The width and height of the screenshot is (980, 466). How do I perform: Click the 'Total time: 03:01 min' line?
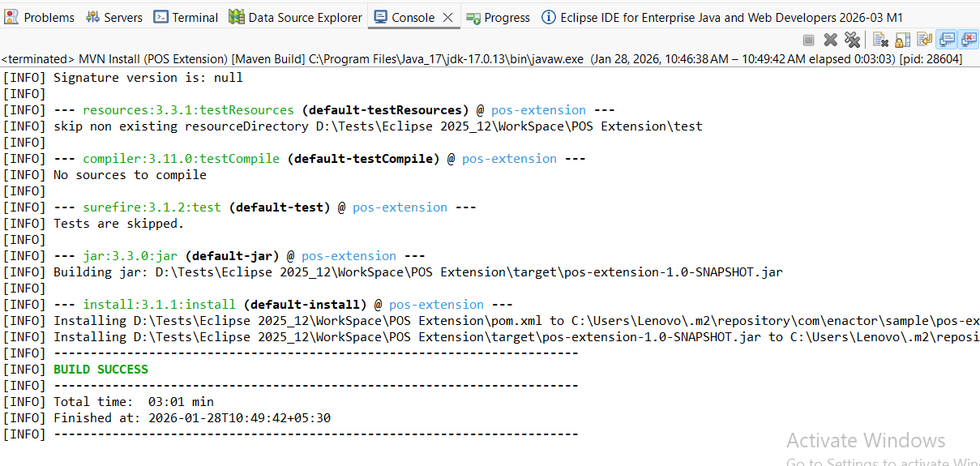(x=133, y=402)
